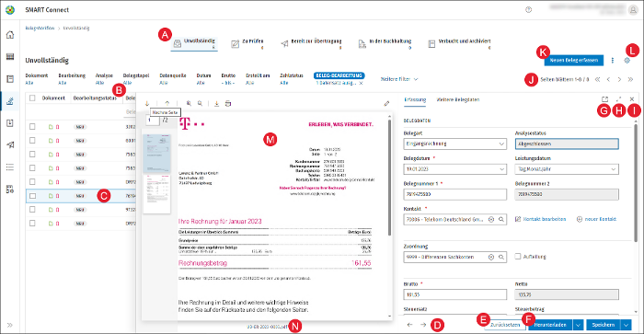The width and height of the screenshot is (644, 334).
Task: Open the Herunterladen split-button arrow
Action: pyautogui.click(x=578, y=325)
